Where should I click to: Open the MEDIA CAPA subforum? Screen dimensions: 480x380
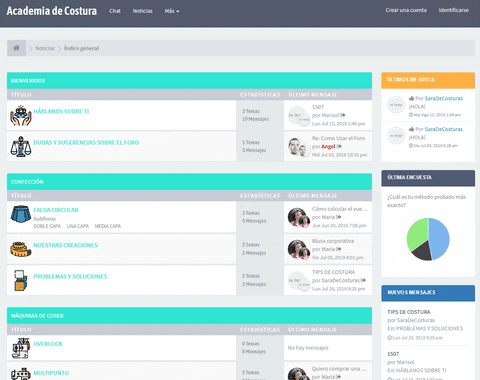click(x=108, y=226)
